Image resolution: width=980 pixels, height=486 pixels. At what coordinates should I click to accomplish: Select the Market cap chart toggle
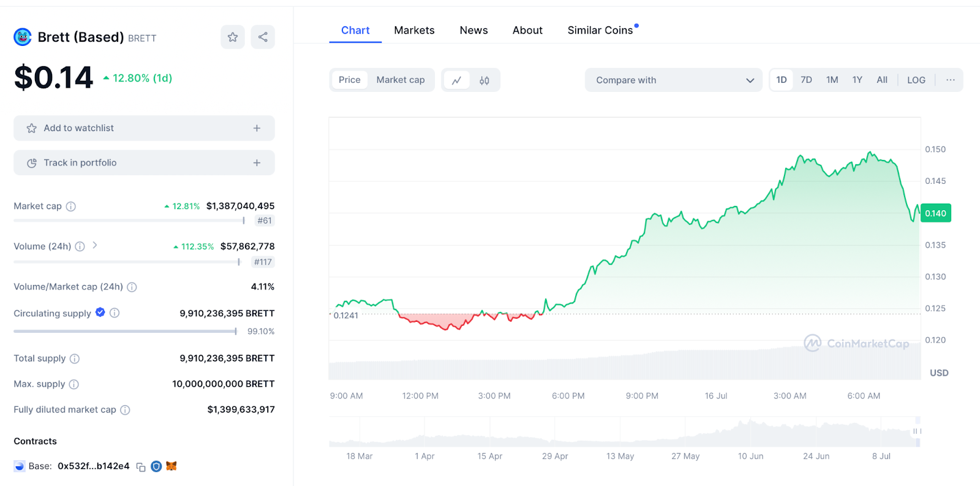[401, 80]
